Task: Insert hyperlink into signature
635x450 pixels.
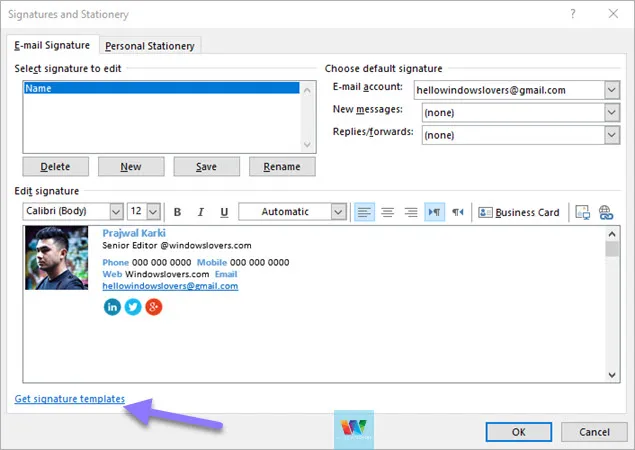Action: [x=605, y=212]
